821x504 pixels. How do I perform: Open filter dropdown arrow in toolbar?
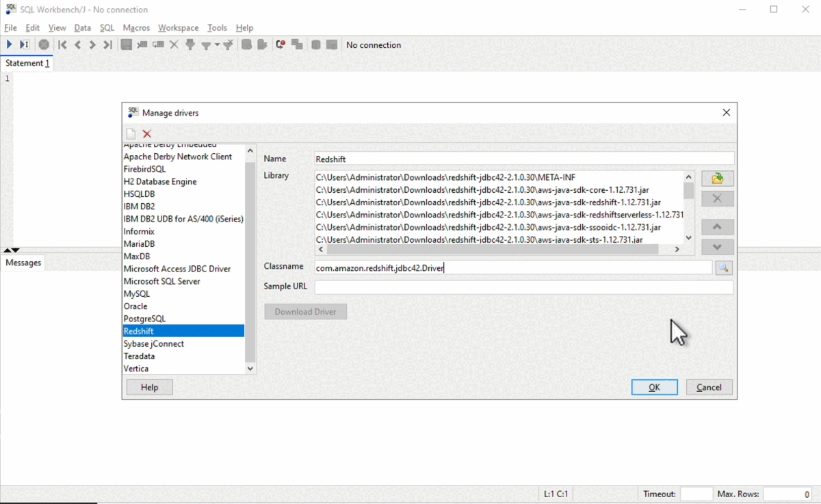point(217,44)
